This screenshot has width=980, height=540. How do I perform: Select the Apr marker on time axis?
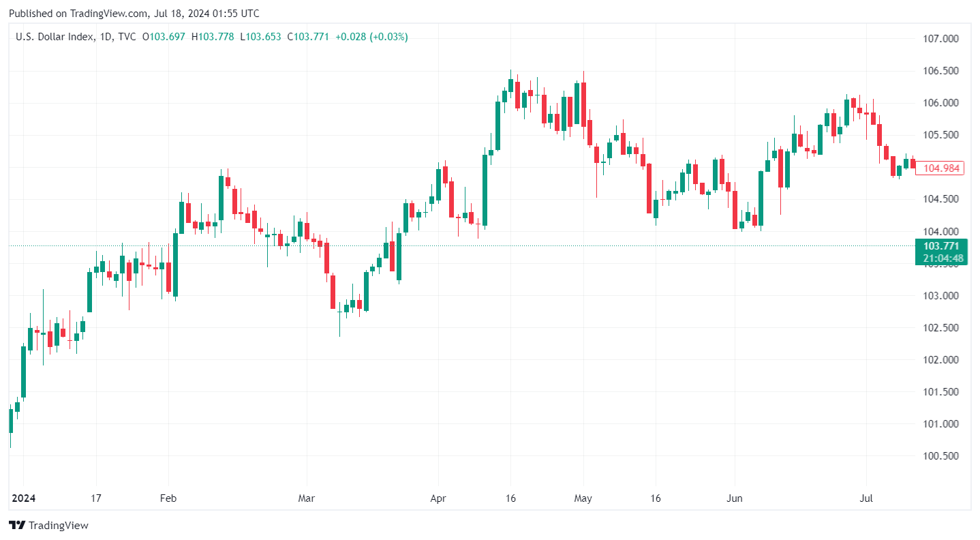pos(439,498)
